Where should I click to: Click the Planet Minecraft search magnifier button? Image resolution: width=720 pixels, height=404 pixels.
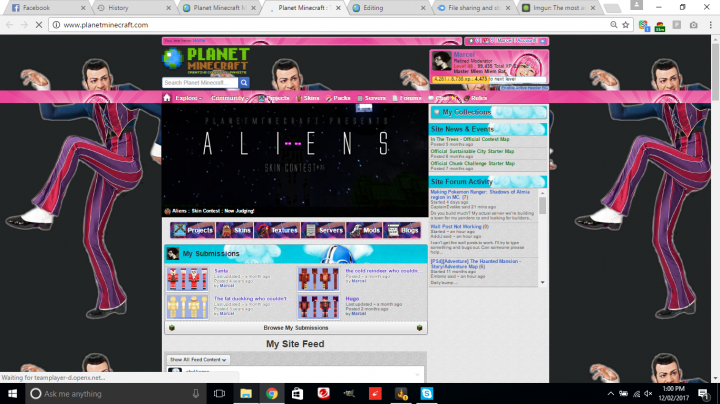[244, 83]
